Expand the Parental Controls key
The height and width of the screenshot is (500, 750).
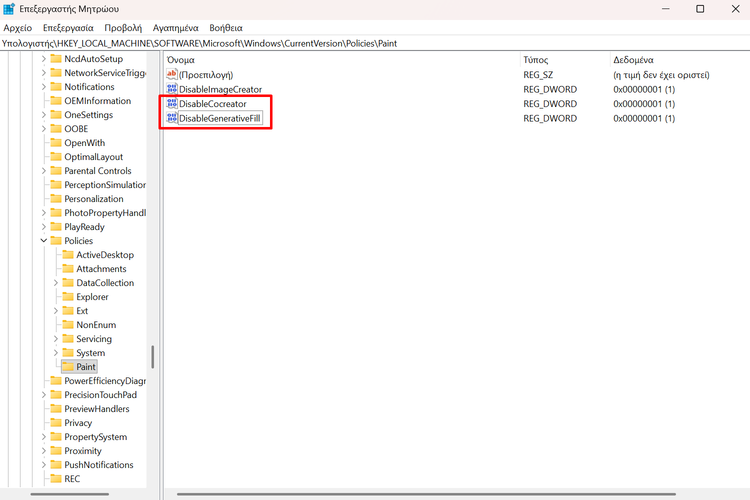[x=43, y=171]
